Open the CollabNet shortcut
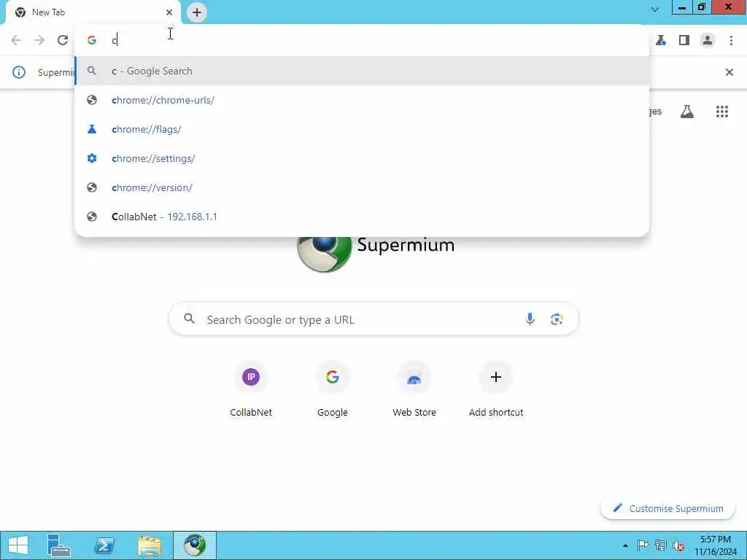The width and height of the screenshot is (747, 560). tap(251, 389)
